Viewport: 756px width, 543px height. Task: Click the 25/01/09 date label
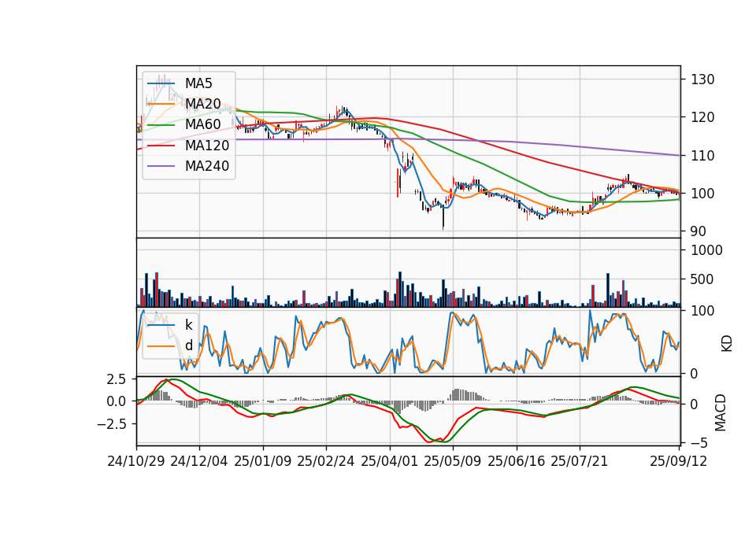(263, 461)
